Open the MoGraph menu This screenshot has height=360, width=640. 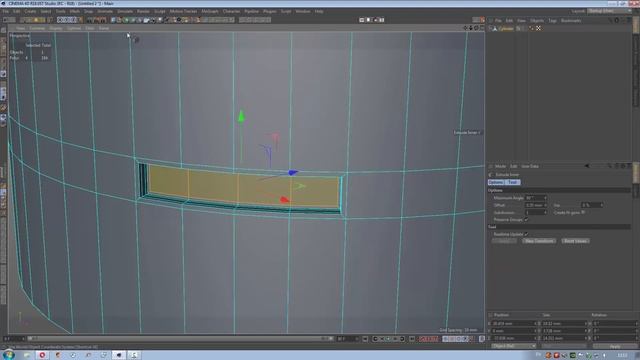(x=210, y=11)
